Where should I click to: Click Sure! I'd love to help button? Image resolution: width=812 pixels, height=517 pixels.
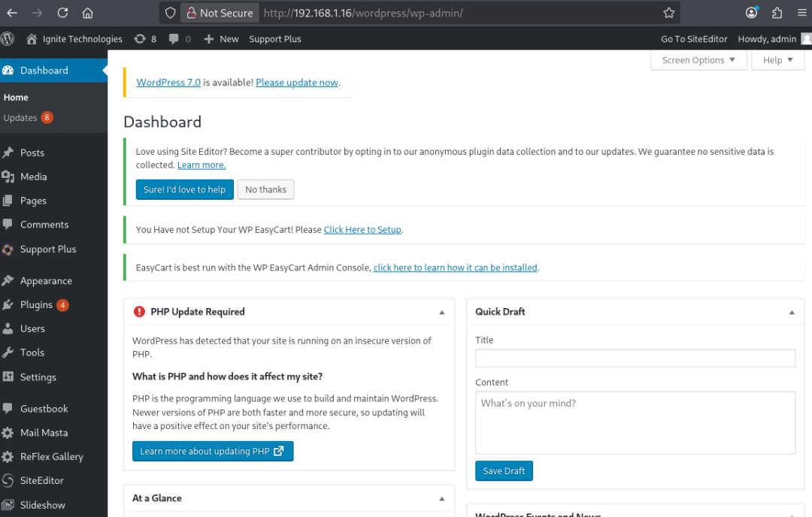[185, 189]
